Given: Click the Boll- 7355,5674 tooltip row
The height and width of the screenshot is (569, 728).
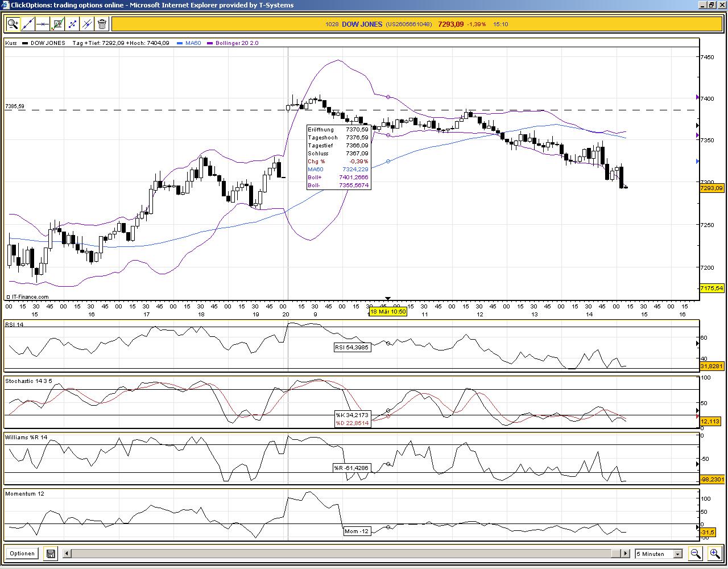Looking at the screenshot, I should (x=338, y=185).
